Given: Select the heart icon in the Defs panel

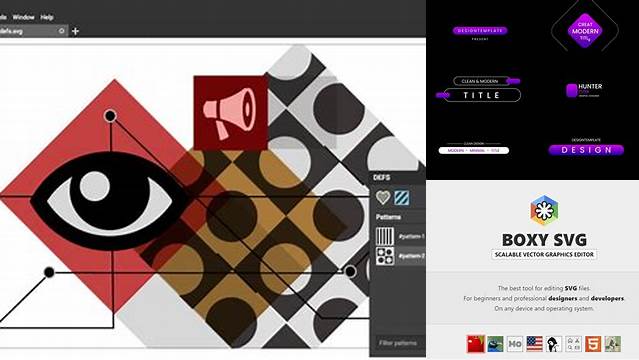Looking at the screenshot, I should point(383,197).
